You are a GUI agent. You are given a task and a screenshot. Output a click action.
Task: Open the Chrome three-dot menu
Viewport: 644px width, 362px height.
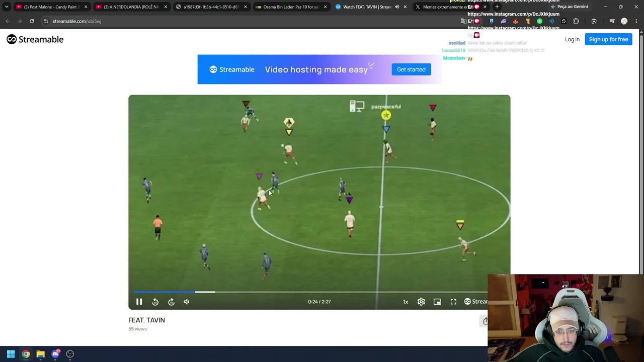tap(636, 21)
